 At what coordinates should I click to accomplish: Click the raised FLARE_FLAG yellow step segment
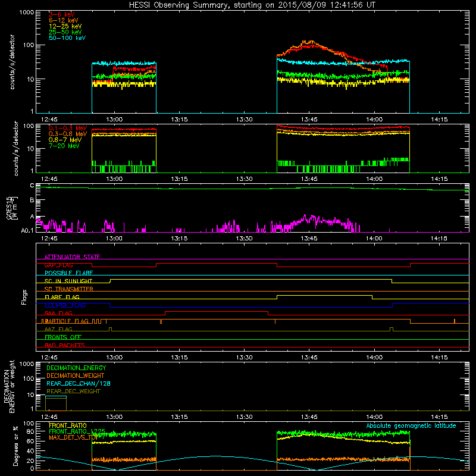coord(324,295)
